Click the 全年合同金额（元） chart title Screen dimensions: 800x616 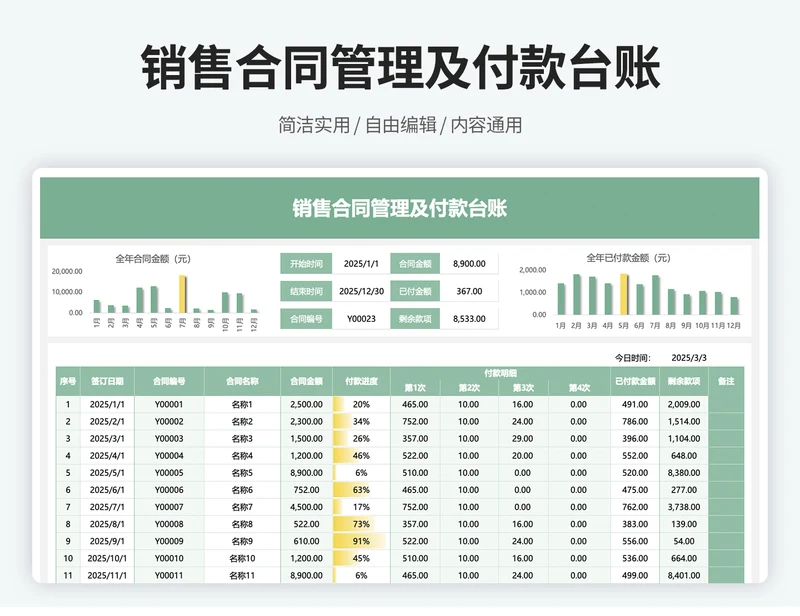tap(153, 259)
